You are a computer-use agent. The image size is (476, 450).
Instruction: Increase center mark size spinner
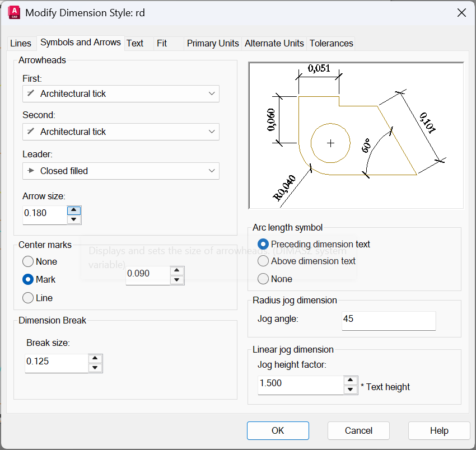(177, 271)
